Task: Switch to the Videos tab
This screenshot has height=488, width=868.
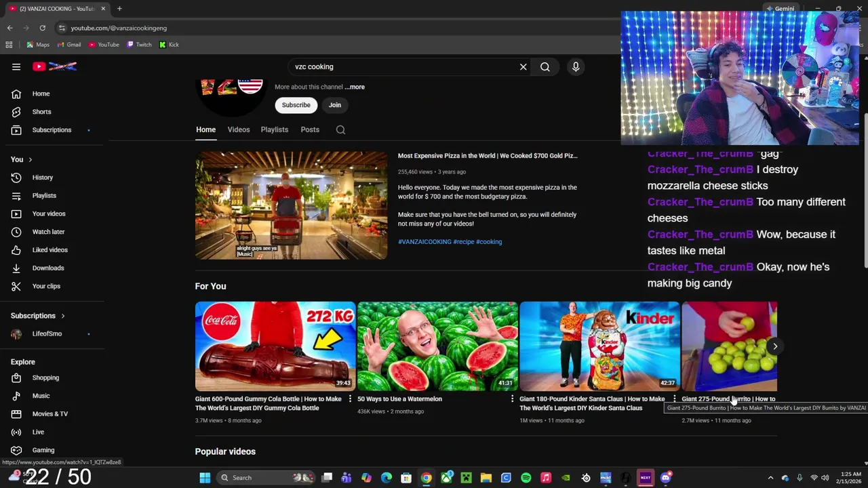Action: click(239, 129)
